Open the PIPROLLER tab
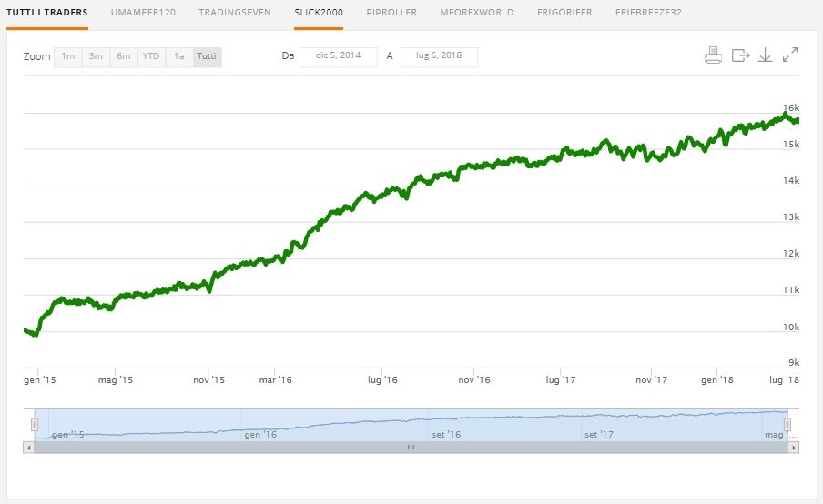The image size is (823, 504). (x=391, y=12)
